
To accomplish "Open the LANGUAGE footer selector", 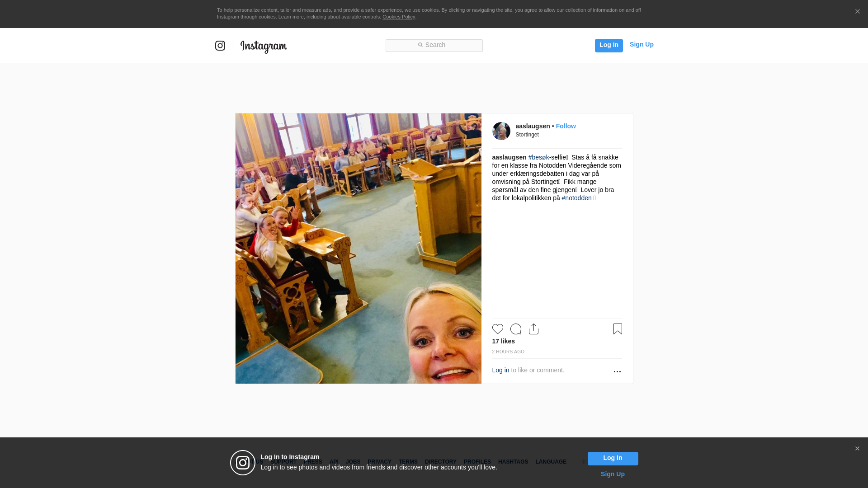I will coord(551,462).
